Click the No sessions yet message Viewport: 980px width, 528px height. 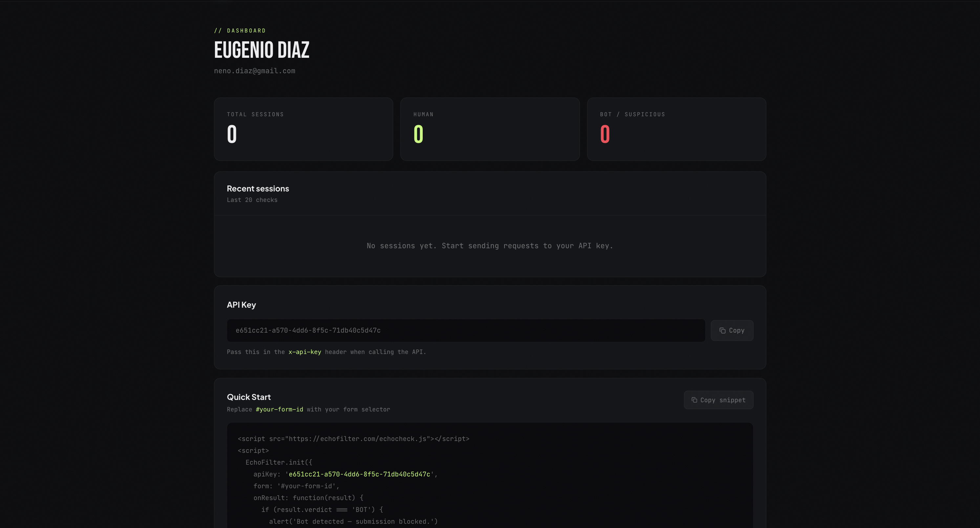[490, 246]
